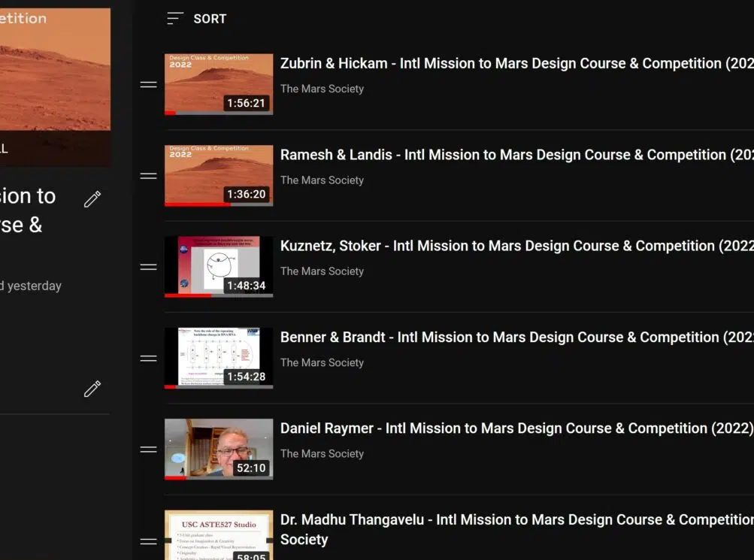Visit The Mars Society channel under Zubrin & Hickam

pos(322,89)
